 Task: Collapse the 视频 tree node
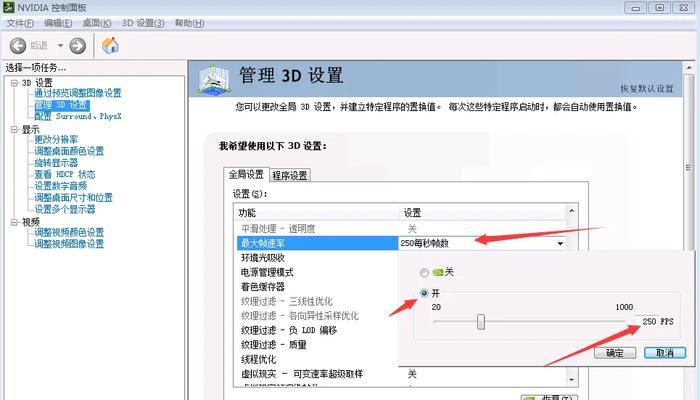pyautogui.click(x=14, y=222)
